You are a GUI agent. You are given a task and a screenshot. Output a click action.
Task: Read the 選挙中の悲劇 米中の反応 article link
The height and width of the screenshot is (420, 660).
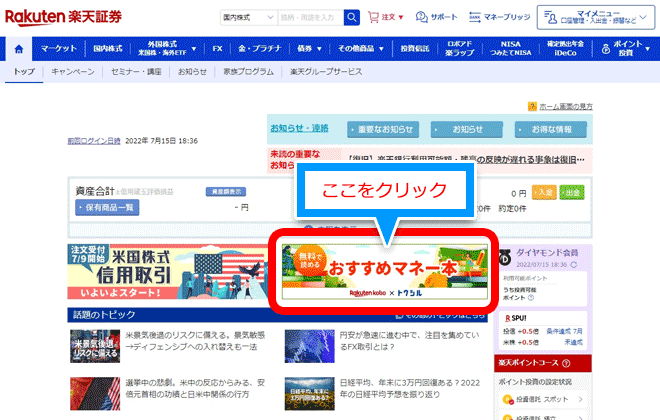click(195, 388)
